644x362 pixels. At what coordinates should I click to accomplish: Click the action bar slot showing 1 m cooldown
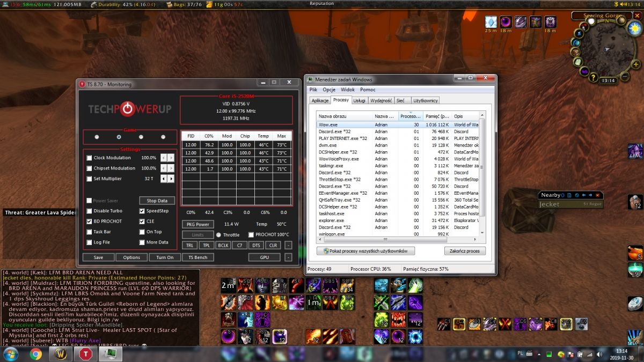click(313, 302)
